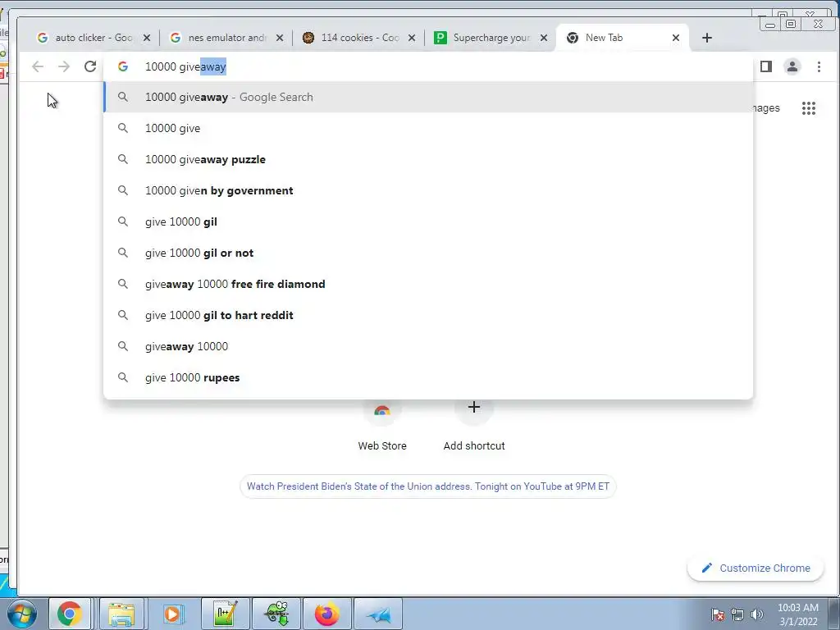
Task: Open Chrome three-dot menu
Action: (819, 66)
